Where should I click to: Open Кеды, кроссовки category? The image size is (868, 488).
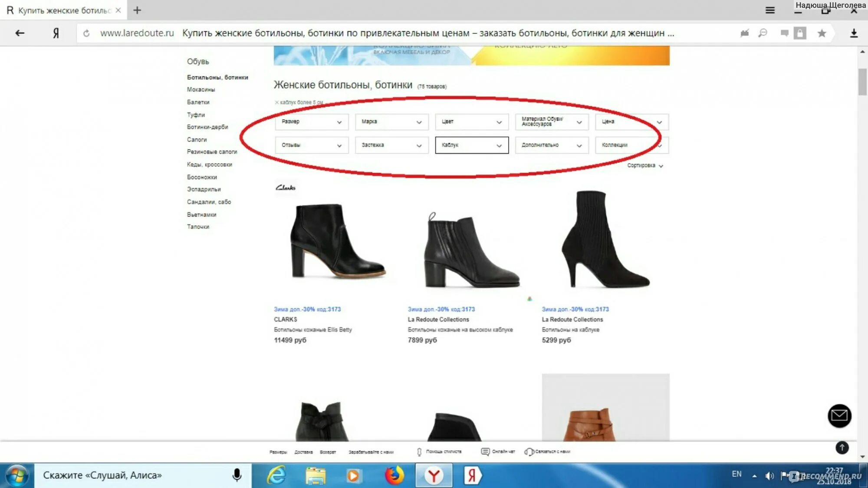pos(209,165)
